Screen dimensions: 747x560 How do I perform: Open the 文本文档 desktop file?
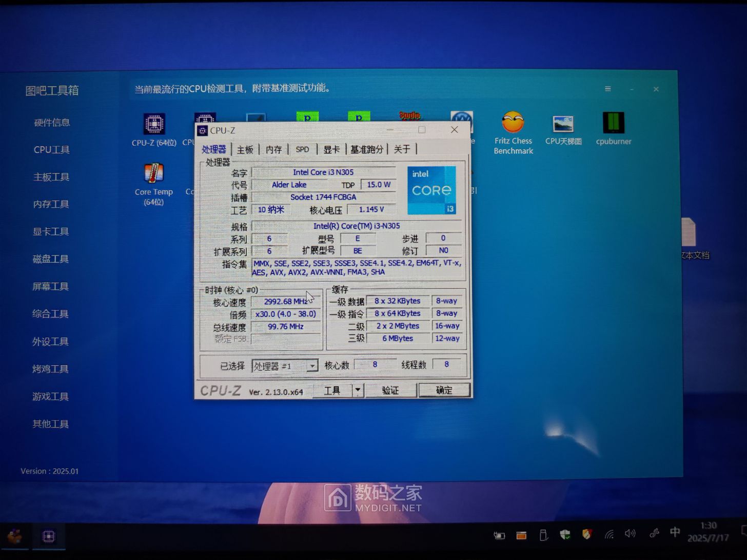click(x=694, y=239)
